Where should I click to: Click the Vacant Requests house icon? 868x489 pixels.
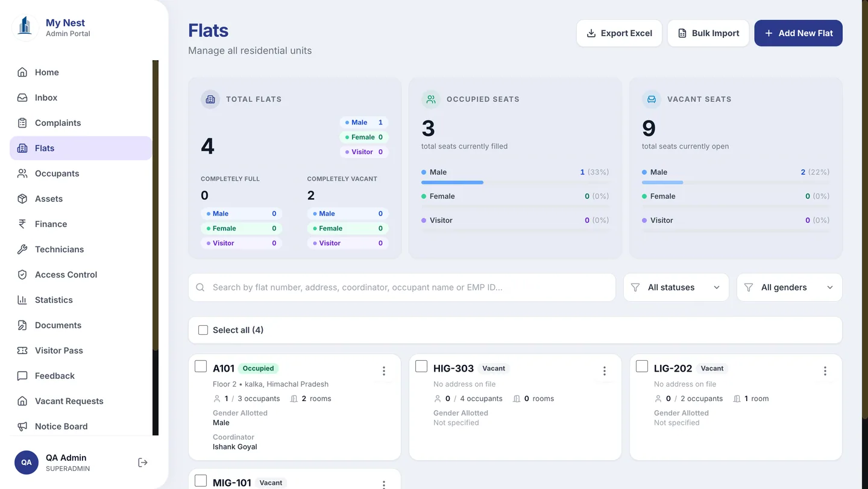click(x=22, y=401)
